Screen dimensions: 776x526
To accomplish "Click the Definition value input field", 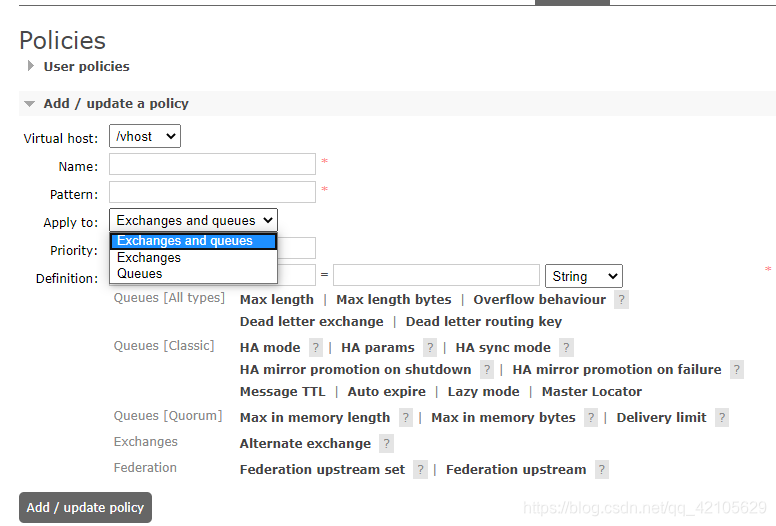I will point(436,275).
